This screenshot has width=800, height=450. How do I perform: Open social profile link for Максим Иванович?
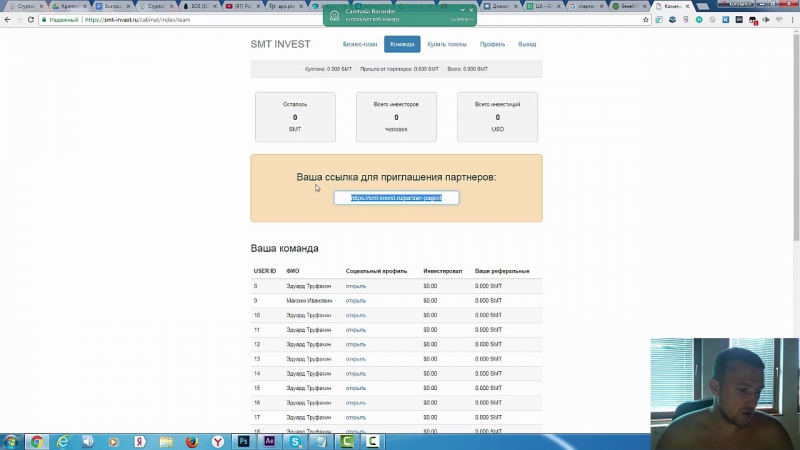coord(356,301)
